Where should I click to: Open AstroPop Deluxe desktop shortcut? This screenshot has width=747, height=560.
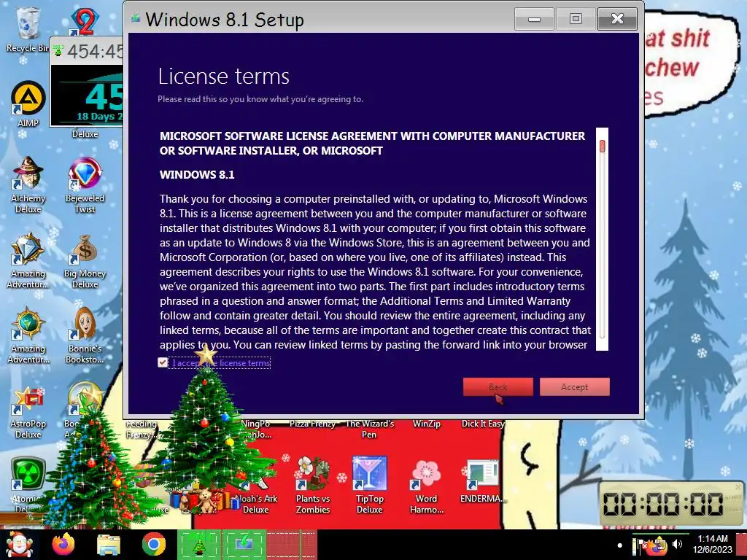28,411
